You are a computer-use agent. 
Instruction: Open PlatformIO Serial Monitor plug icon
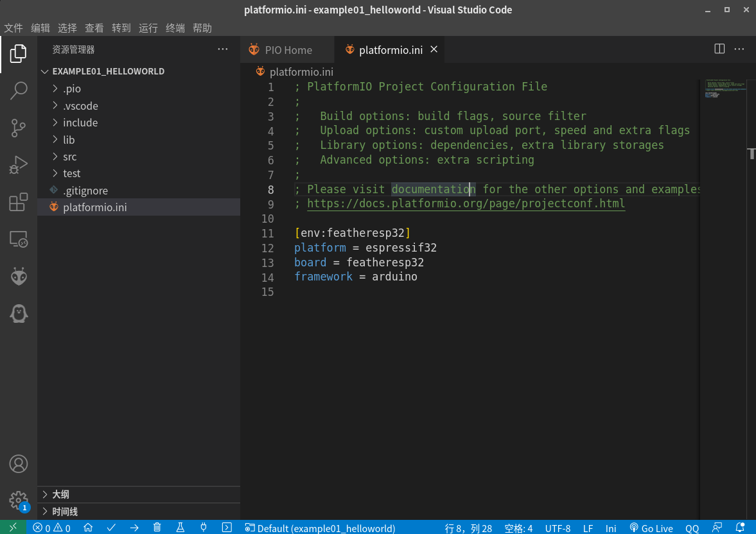pos(204,528)
